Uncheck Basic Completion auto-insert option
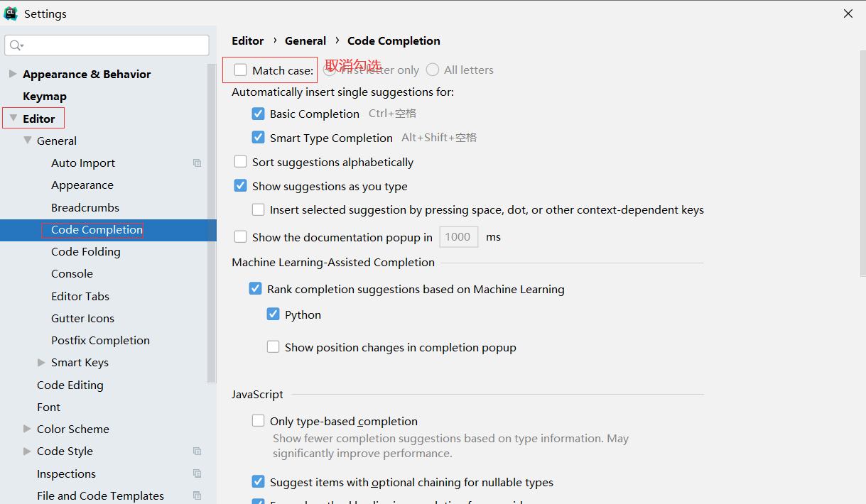The image size is (866, 504). [259, 114]
